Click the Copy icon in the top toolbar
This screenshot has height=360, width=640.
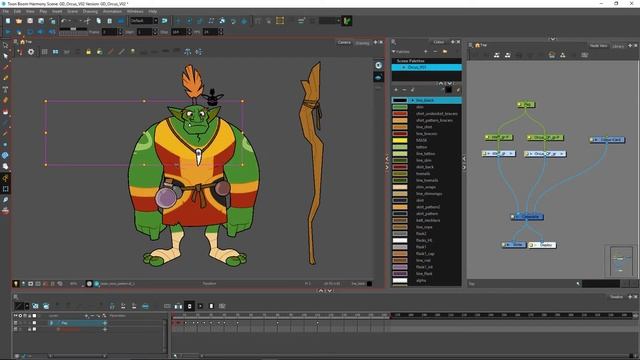coord(98,21)
